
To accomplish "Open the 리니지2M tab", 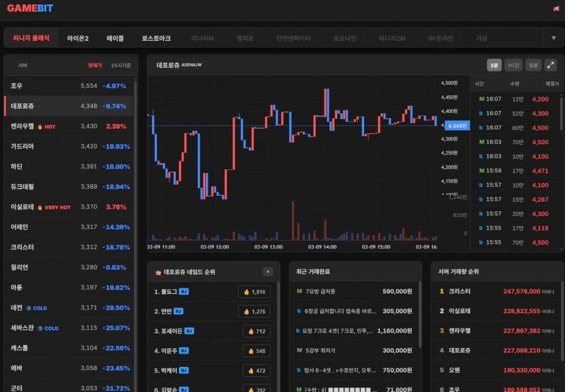I will (x=392, y=38).
